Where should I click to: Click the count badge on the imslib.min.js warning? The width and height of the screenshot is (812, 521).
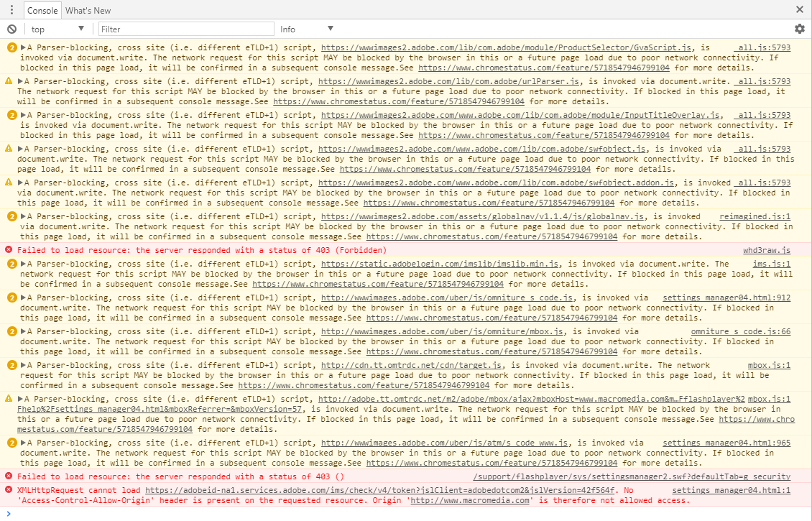point(12,264)
